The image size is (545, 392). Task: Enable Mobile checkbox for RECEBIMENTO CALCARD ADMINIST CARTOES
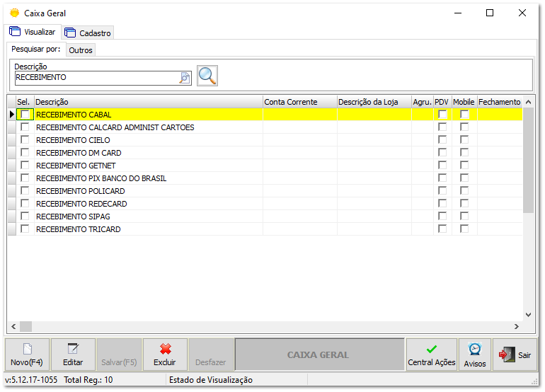(464, 127)
